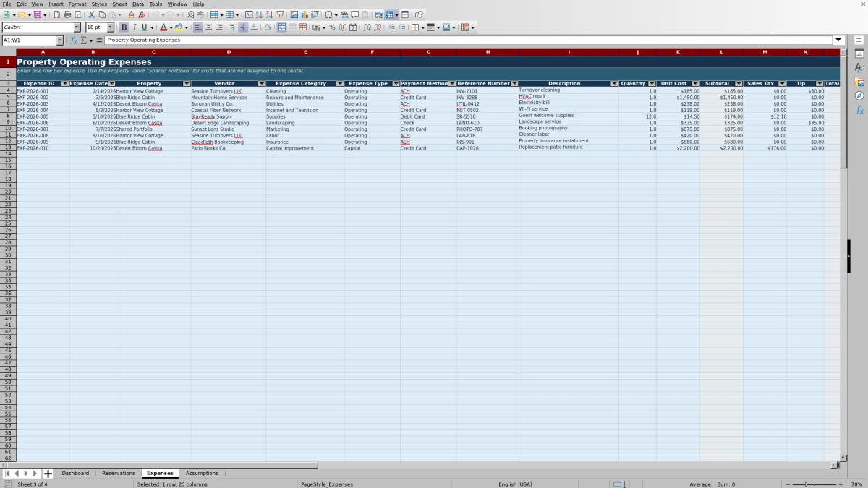Open the Property column filter dropdown
The width and height of the screenshot is (868, 488).
tap(186, 84)
